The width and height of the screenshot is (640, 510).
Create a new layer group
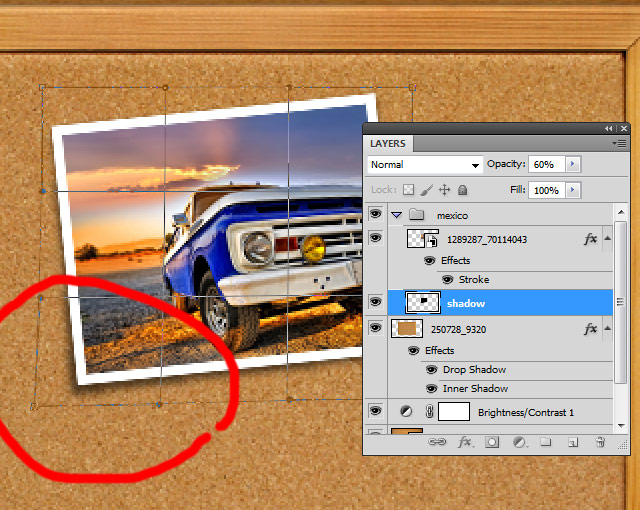546,441
